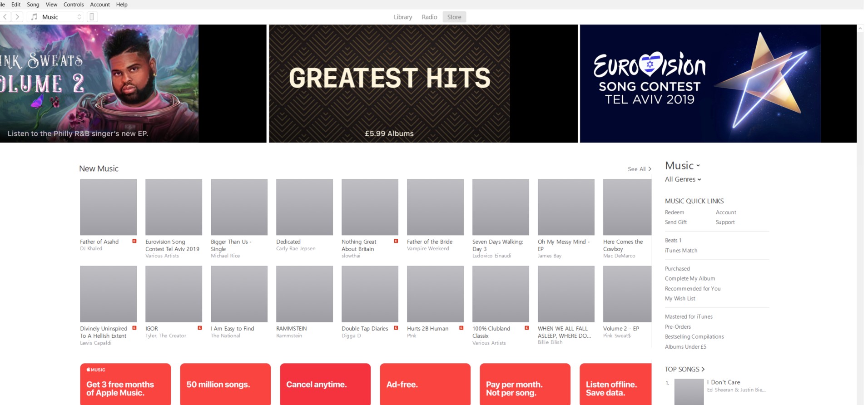Screen dimensions: 868x405
Task: Open the 'Double Tap Diaries' album title
Action: pyautogui.click(x=365, y=329)
